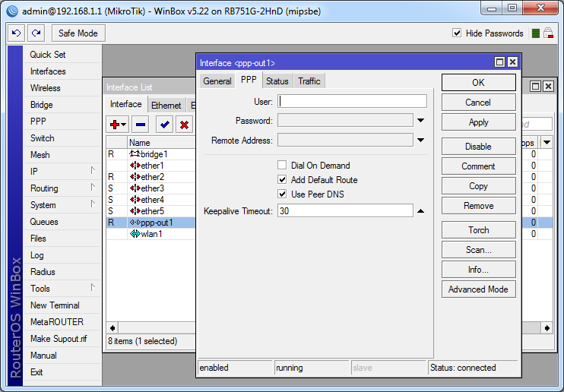This screenshot has width=564, height=392.
Task: Expand the Tools submenu
Action: coord(93,287)
